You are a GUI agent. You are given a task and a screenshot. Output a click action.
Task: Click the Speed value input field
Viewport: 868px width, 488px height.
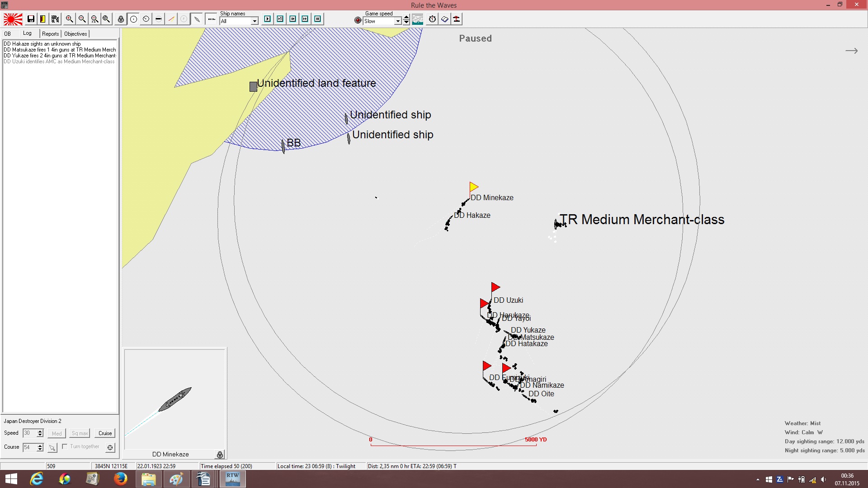pos(29,433)
